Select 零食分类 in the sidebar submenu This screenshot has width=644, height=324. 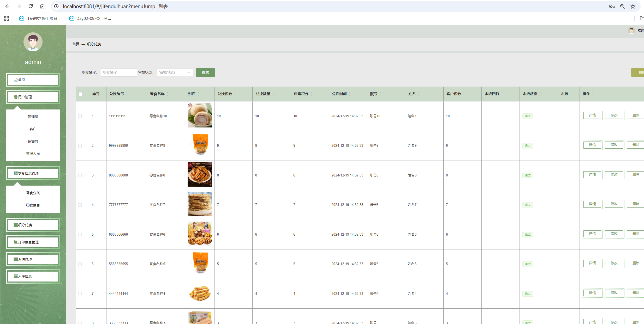[x=33, y=193]
